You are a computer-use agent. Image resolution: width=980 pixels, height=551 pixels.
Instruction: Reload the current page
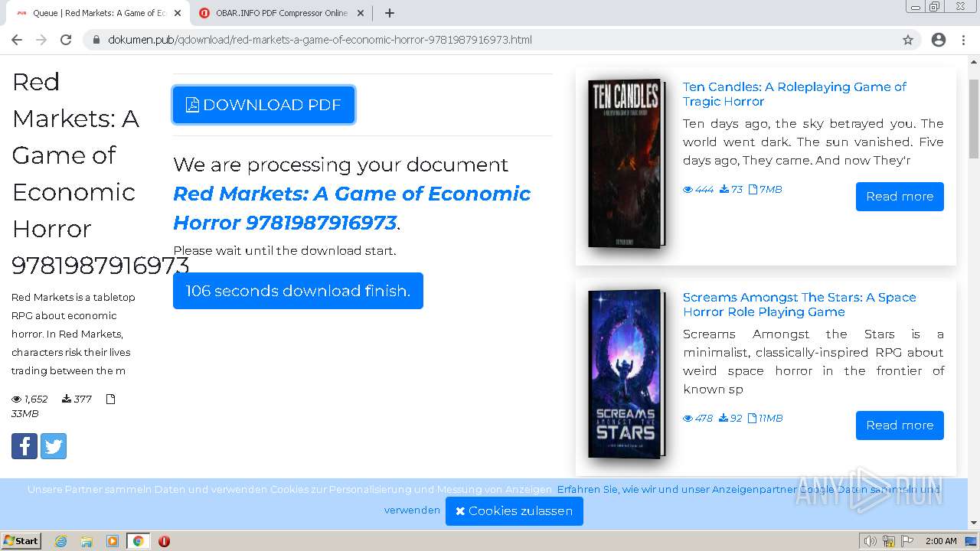click(x=66, y=40)
